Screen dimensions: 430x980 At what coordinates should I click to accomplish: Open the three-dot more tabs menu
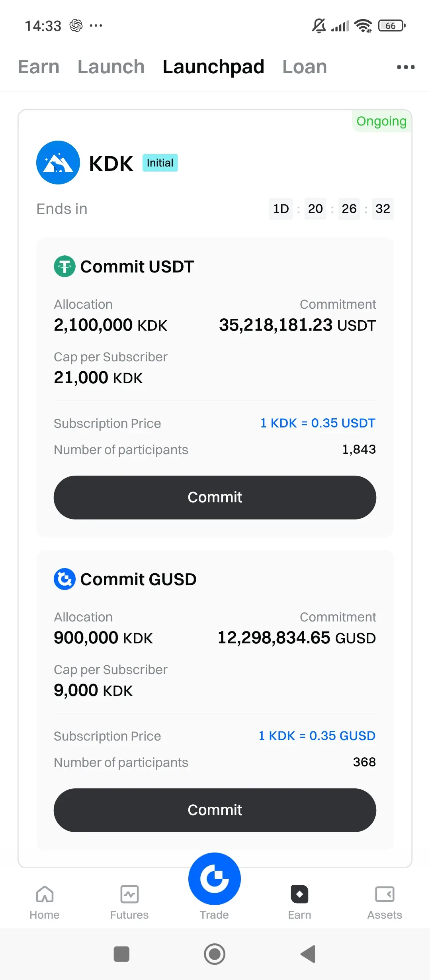[x=406, y=67]
